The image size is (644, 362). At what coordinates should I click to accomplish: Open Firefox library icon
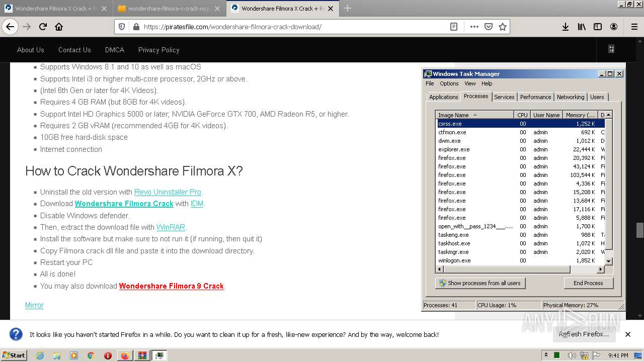coord(582,27)
